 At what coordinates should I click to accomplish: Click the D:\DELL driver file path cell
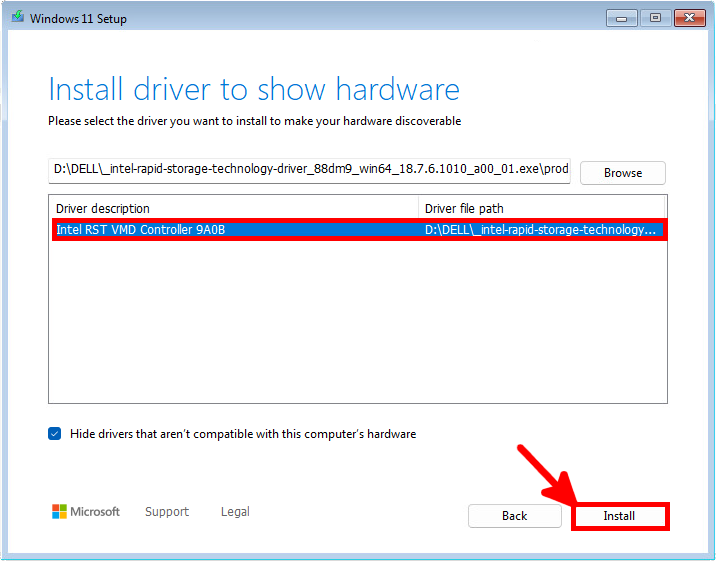tap(540, 230)
